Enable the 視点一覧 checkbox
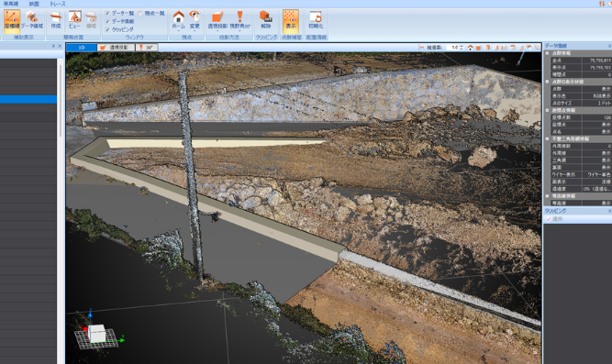This screenshot has width=612, height=364. coord(140,13)
